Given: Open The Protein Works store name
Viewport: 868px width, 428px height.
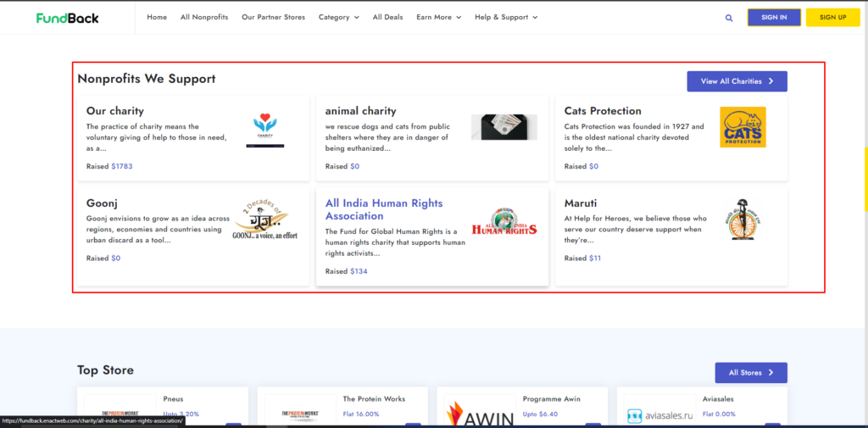Looking at the screenshot, I should coord(374,398).
